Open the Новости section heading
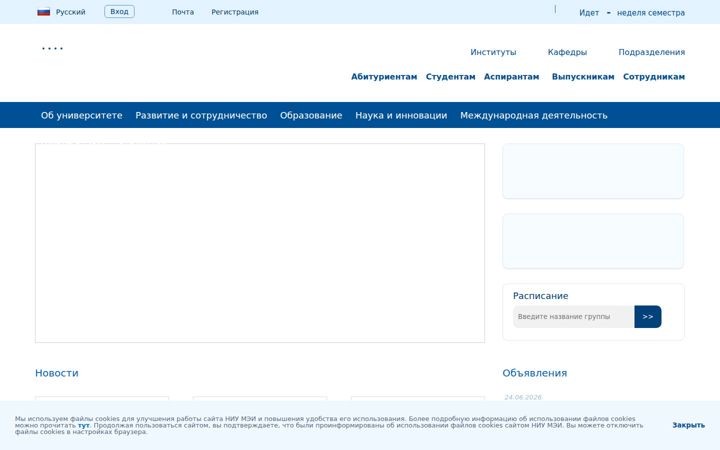Viewport: 720px width, 450px height. 56,373
